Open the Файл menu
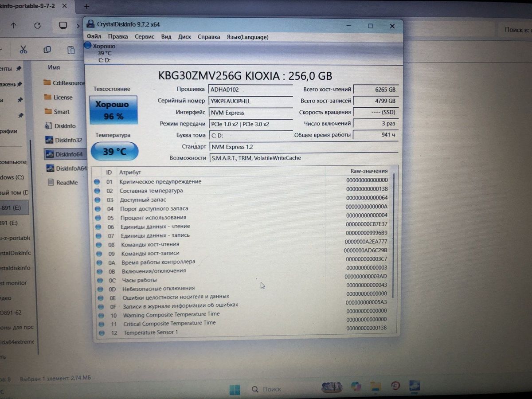Viewport: 532px width, 399px height. [94, 37]
